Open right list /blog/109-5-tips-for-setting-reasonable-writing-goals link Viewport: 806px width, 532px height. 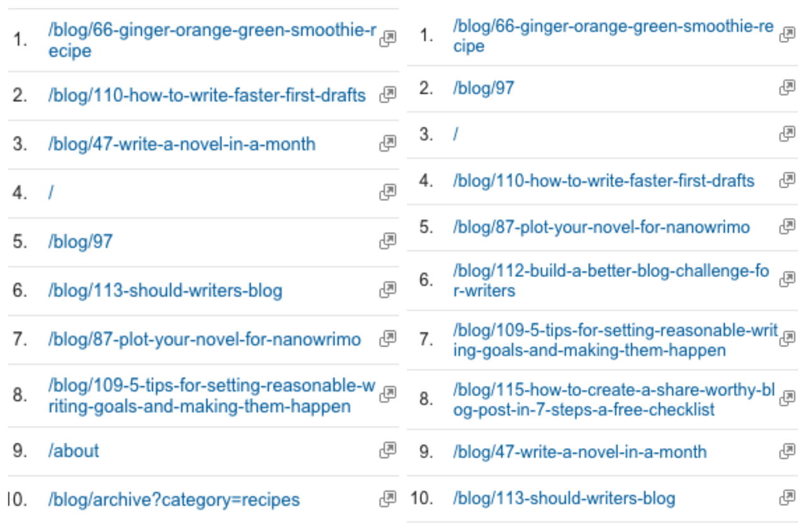[615, 340]
